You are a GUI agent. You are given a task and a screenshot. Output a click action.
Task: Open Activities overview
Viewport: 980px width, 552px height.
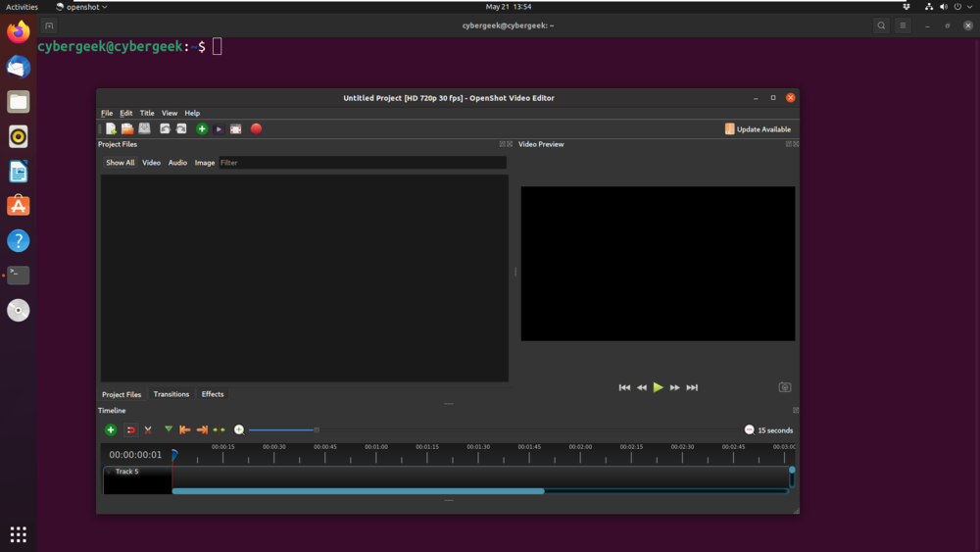click(22, 7)
